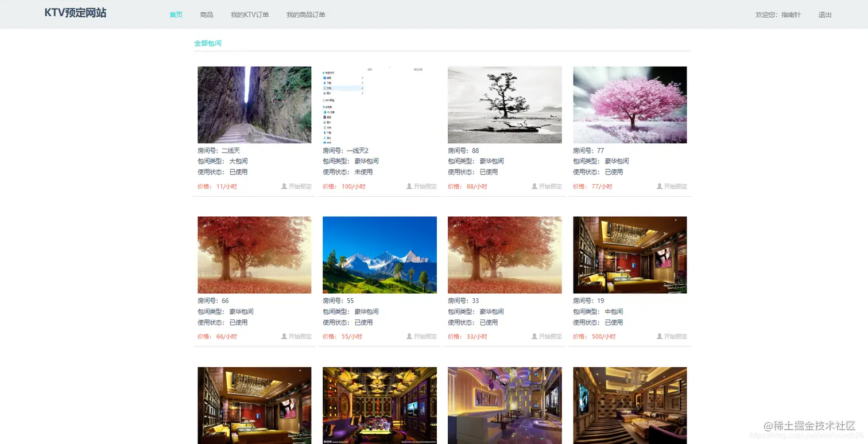Click the text 房间号: 55

click(338, 301)
